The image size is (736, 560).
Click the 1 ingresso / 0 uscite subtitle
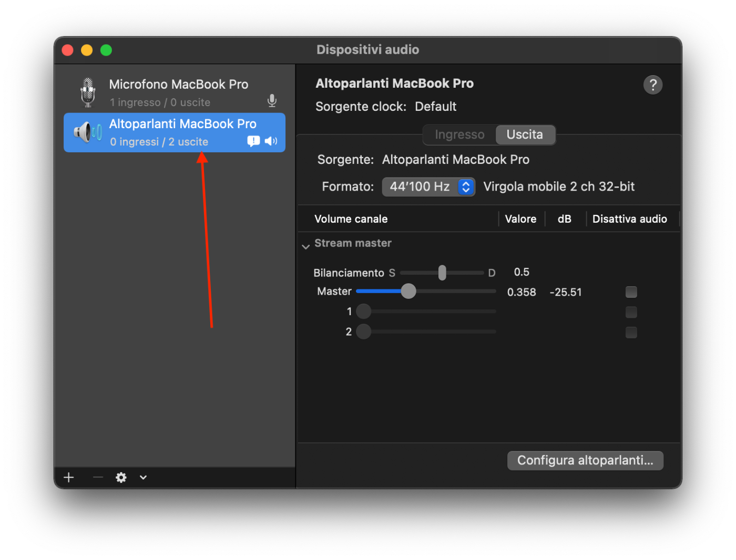click(x=160, y=102)
